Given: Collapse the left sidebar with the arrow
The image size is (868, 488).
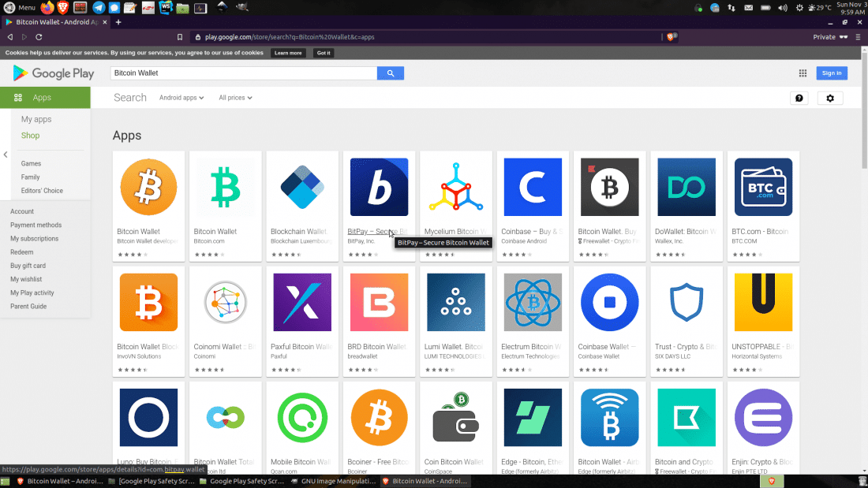Looking at the screenshot, I should click(6, 155).
